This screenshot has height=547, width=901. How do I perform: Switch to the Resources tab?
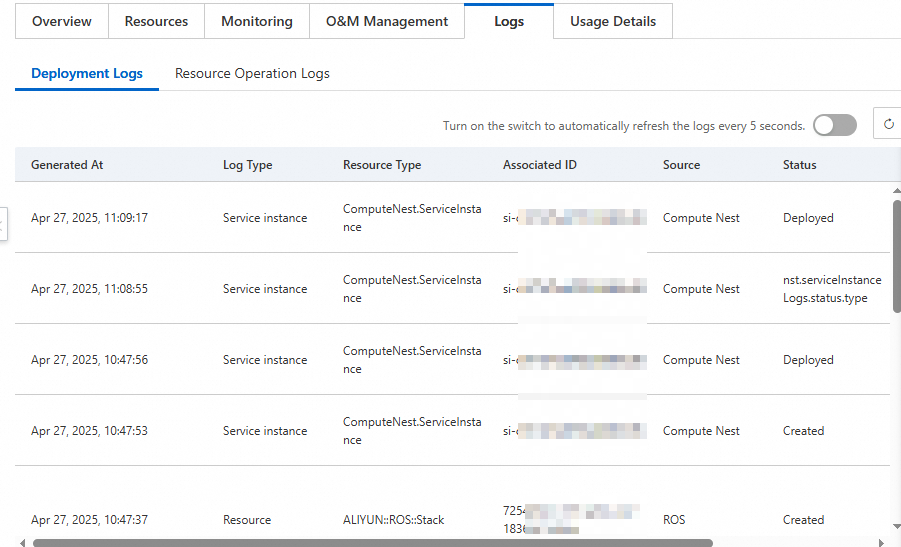pyautogui.click(x=157, y=21)
